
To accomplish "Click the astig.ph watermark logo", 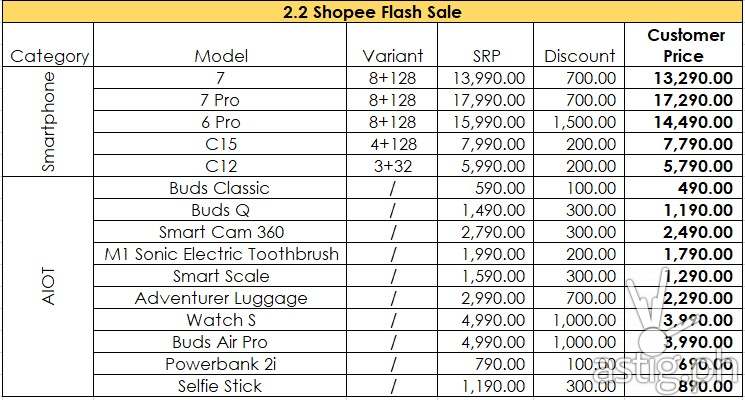I will coord(670,340).
